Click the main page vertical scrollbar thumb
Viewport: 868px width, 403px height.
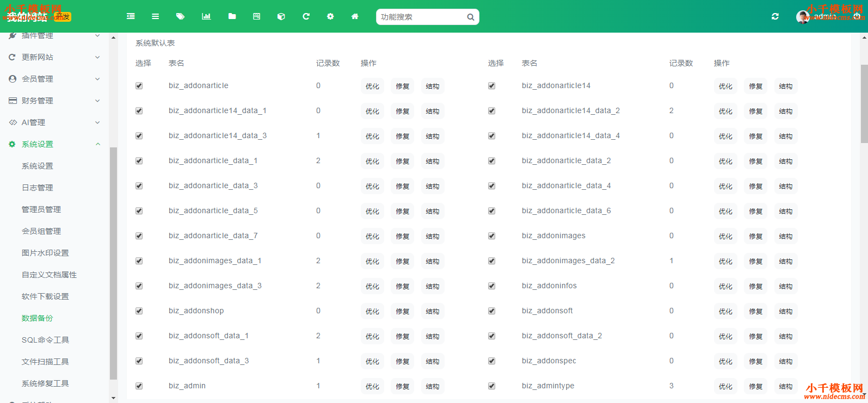click(864, 103)
